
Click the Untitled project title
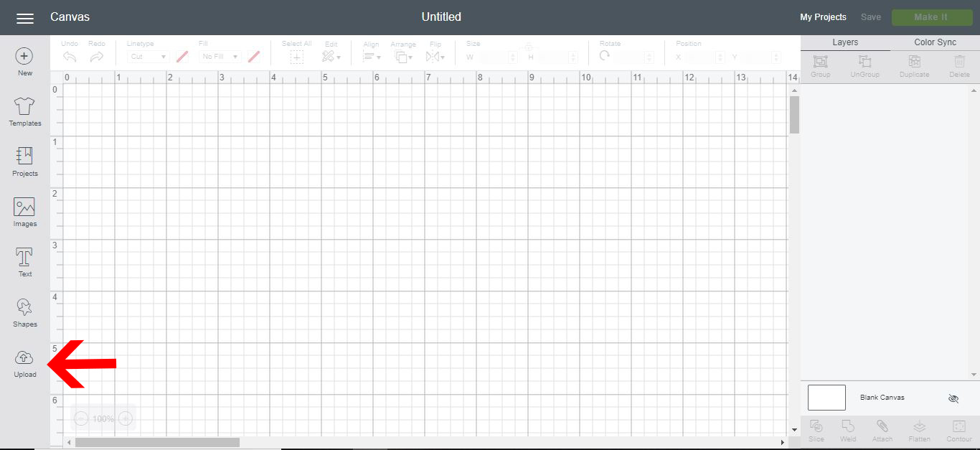(441, 17)
